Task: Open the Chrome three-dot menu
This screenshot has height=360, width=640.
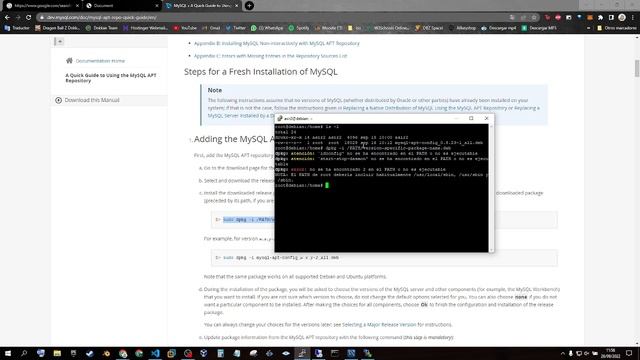Action: 633,18
